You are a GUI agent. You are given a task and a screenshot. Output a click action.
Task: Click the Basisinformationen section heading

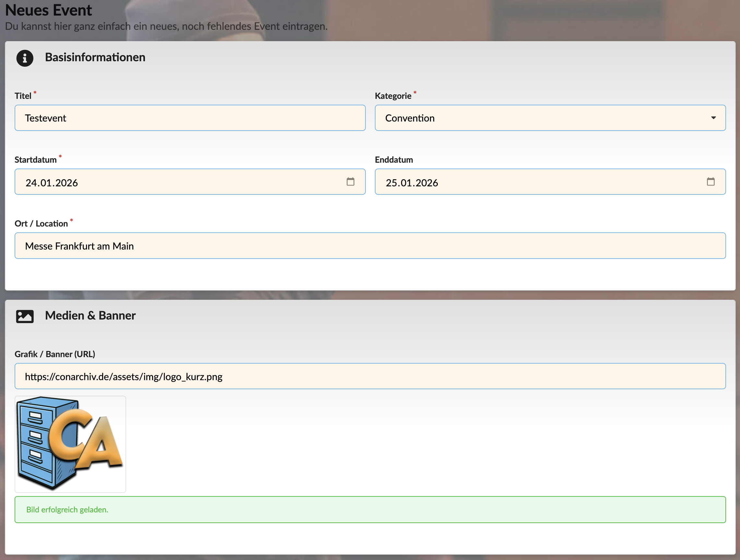(x=95, y=57)
